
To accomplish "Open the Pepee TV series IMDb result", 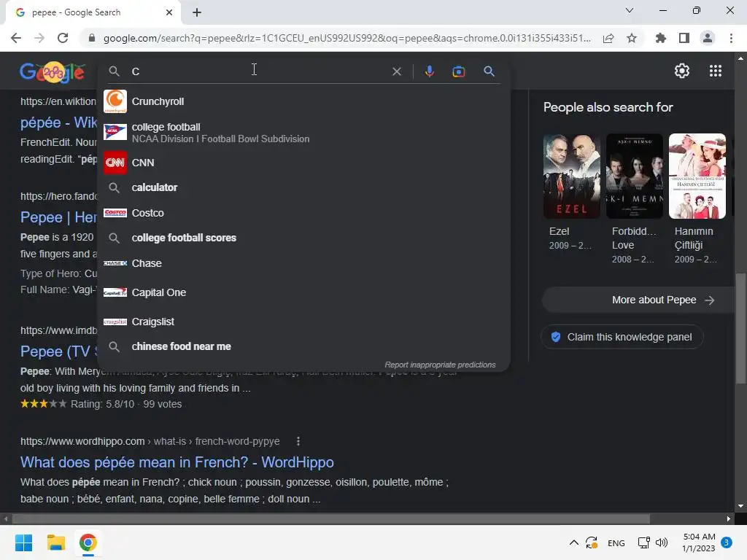I will pos(58,351).
